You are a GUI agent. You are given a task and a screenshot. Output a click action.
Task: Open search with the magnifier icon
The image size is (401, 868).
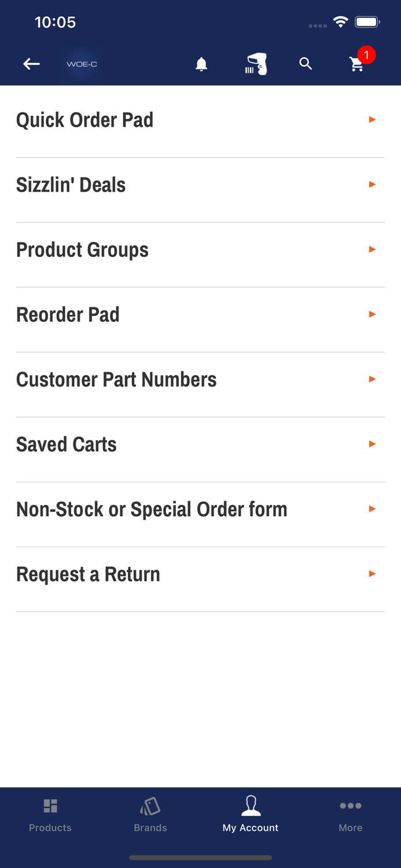(x=306, y=64)
